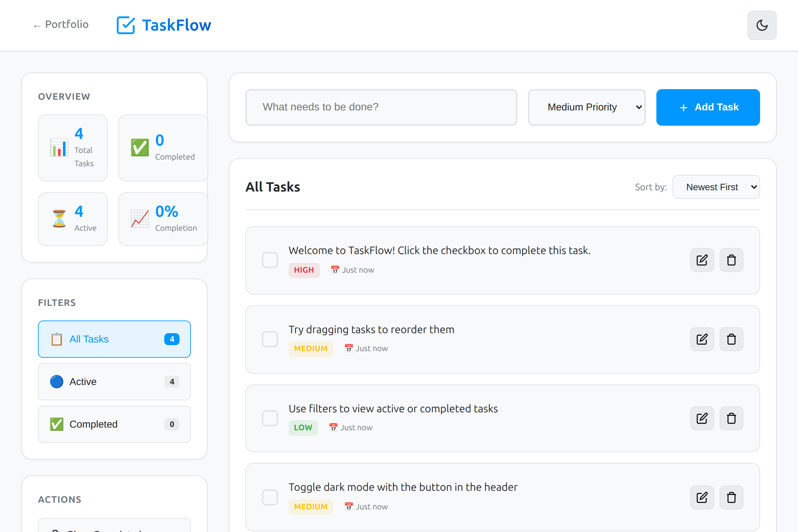Delete the Use filters task with trash icon

pyautogui.click(x=731, y=418)
